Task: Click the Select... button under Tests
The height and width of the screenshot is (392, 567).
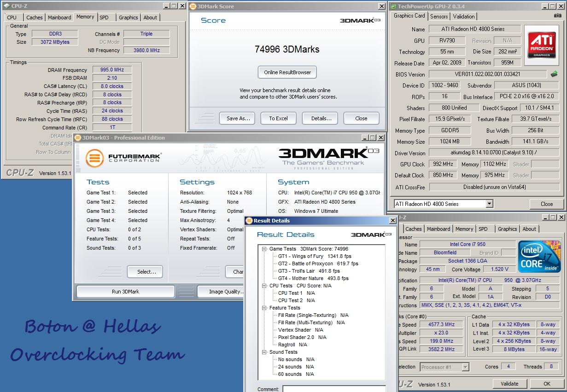Action: [145, 272]
